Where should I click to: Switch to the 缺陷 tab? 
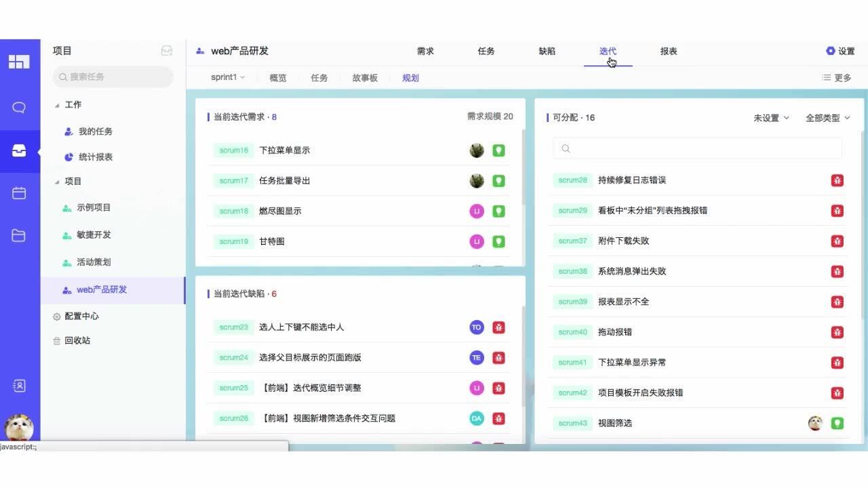coord(547,50)
